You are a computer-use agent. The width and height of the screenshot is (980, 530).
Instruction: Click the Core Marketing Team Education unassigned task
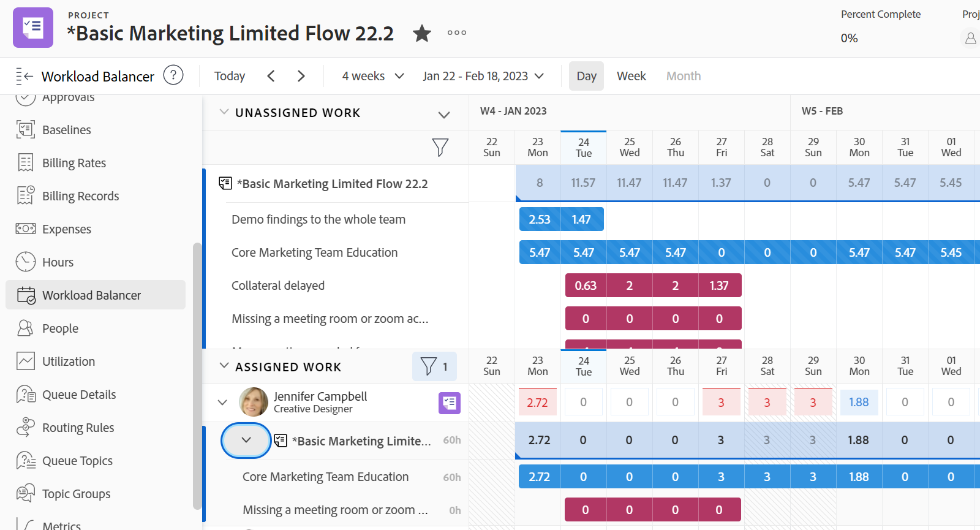314,252
